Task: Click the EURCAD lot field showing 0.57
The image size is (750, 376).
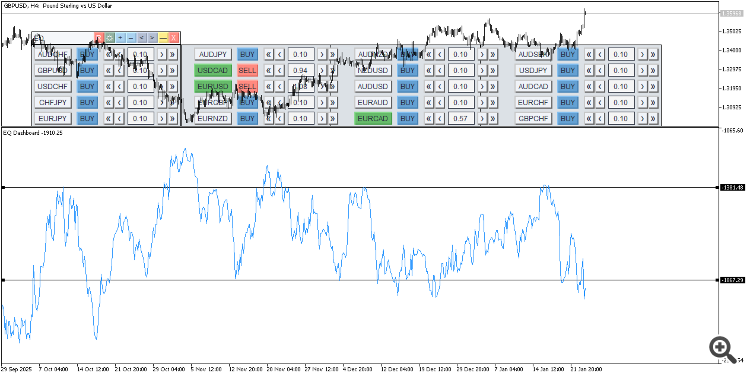Action: click(461, 118)
